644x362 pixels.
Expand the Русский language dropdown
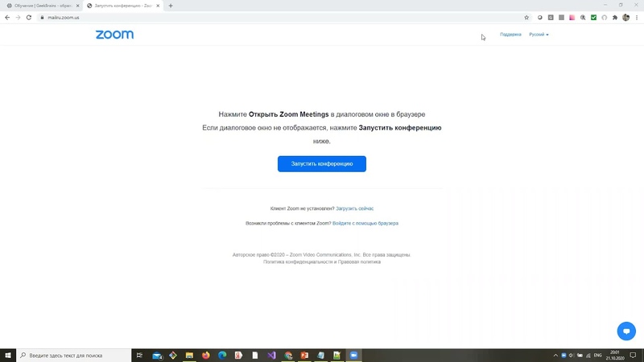point(539,35)
